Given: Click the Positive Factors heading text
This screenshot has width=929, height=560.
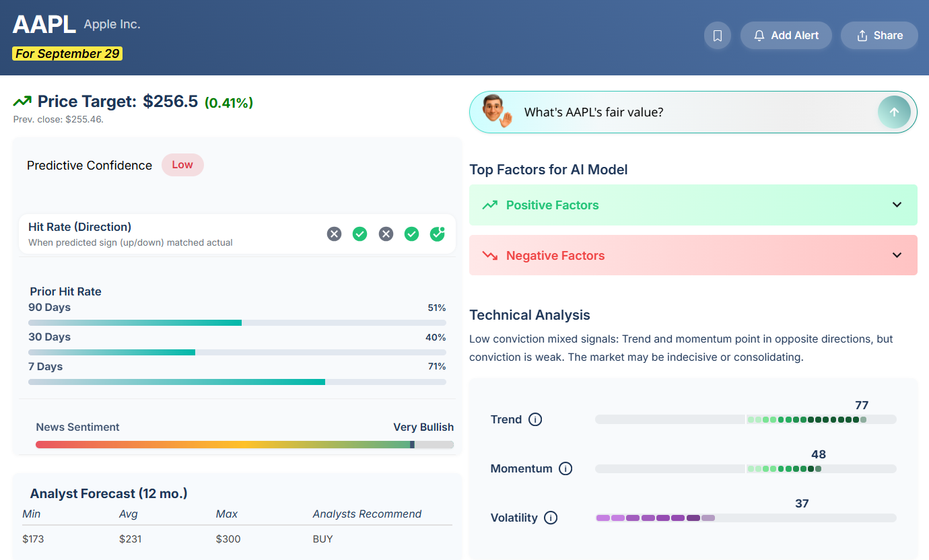Looking at the screenshot, I should coord(552,205).
